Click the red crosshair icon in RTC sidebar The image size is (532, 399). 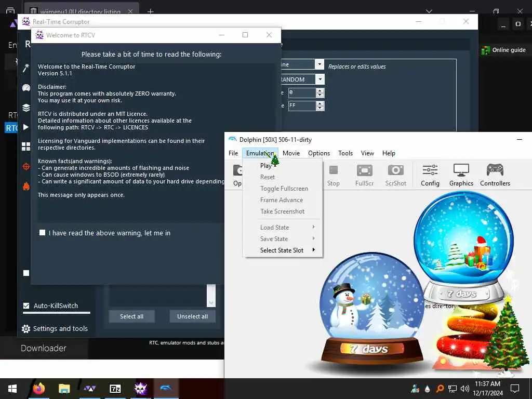[26, 167]
